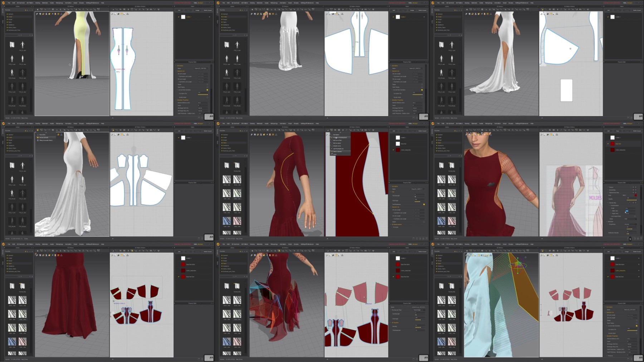Click the icon on the Normal Map property row
This screenshot has width=644, height=362.
click(633, 190)
